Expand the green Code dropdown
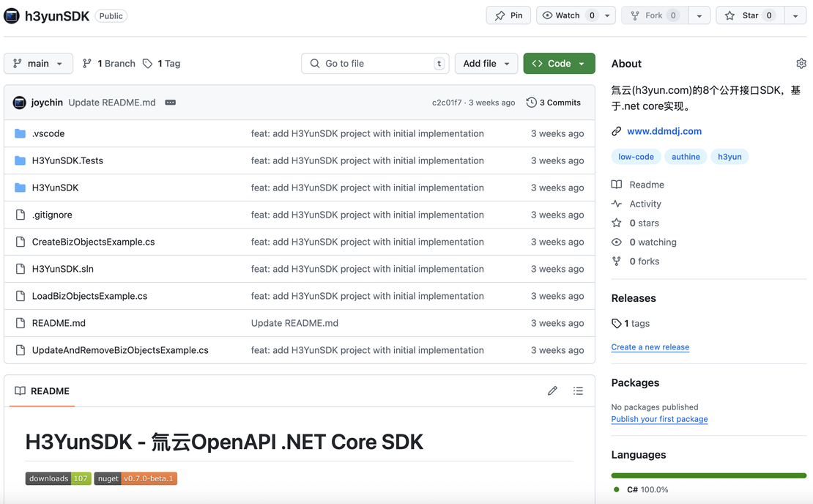Image resolution: width=813 pixels, height=504 pixels. tap(559, 64)
